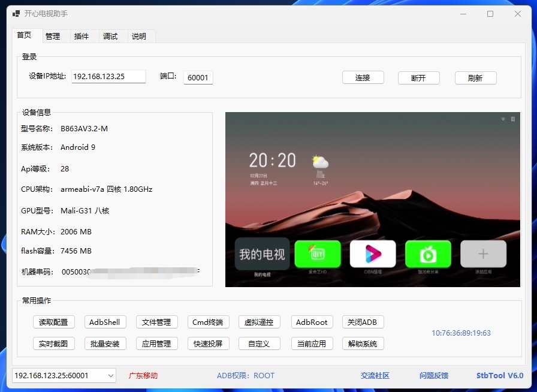Image resolution: width=537 pixels, height=392 pixels.
Task: Launch the 虚拟遥控 virtual remote
Action: [260, 322]
